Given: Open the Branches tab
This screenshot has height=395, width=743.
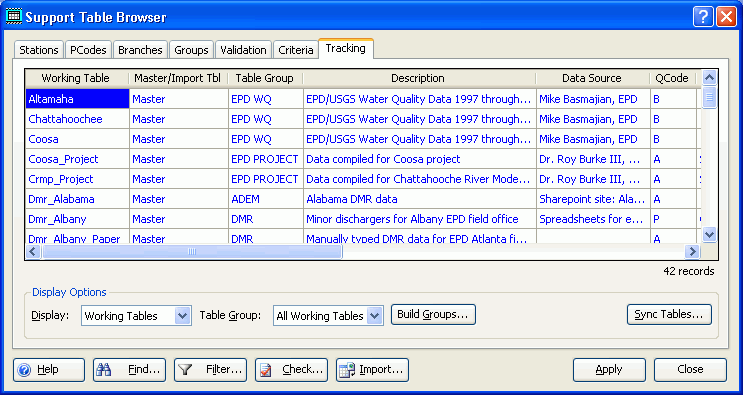Looking at the screenshot, I should (140, 50).
